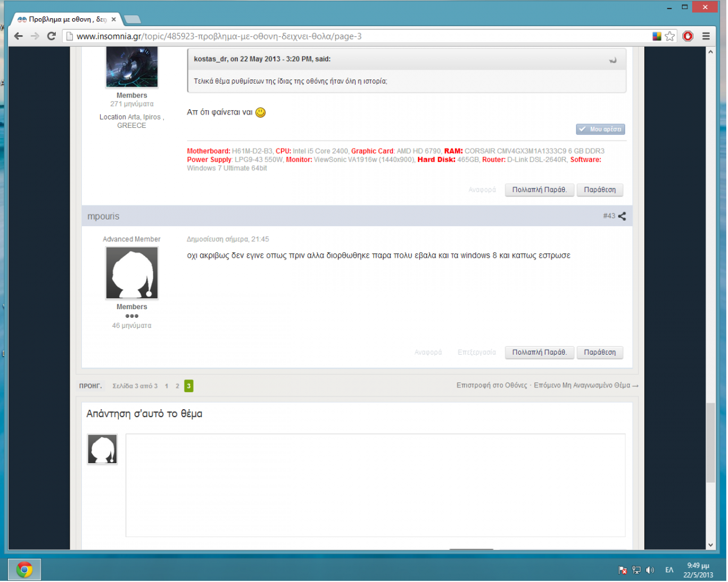Click the network tray icon
Image resolution: width=728 pixels, height=582 pixels.
coord(636,570)
